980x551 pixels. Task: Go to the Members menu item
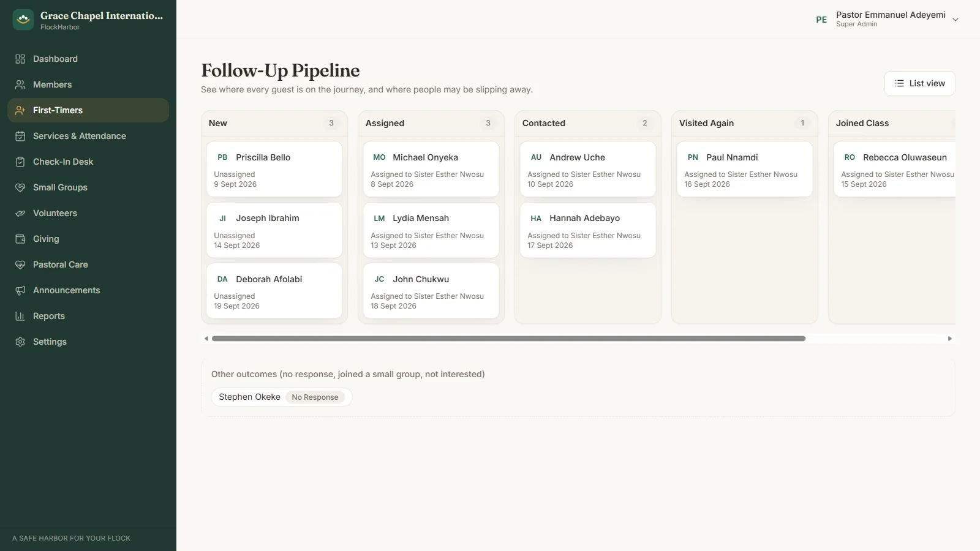pyautogui.click(x=88, y=84)
